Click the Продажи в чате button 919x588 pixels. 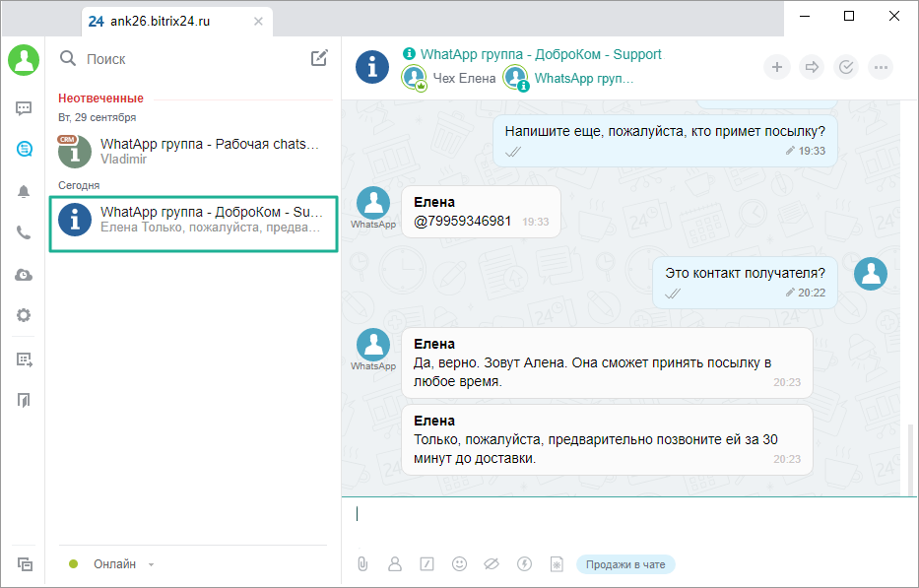[x=625, y=564]
